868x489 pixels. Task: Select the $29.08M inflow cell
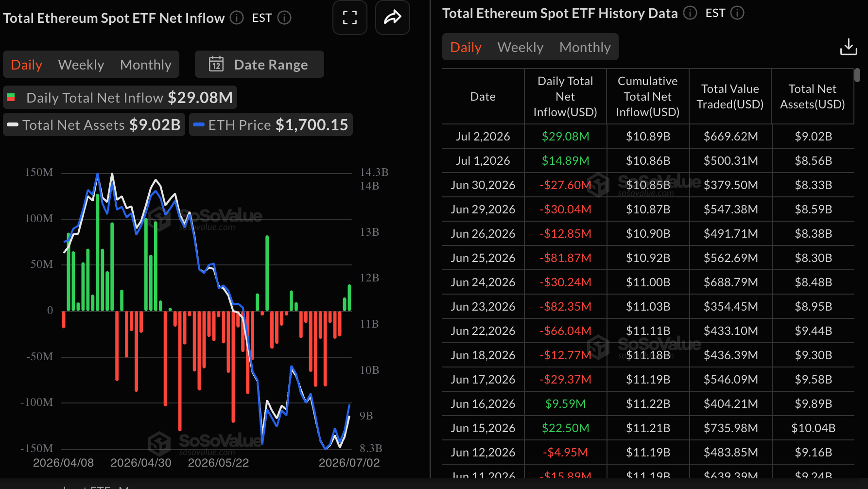coord(565,137)
